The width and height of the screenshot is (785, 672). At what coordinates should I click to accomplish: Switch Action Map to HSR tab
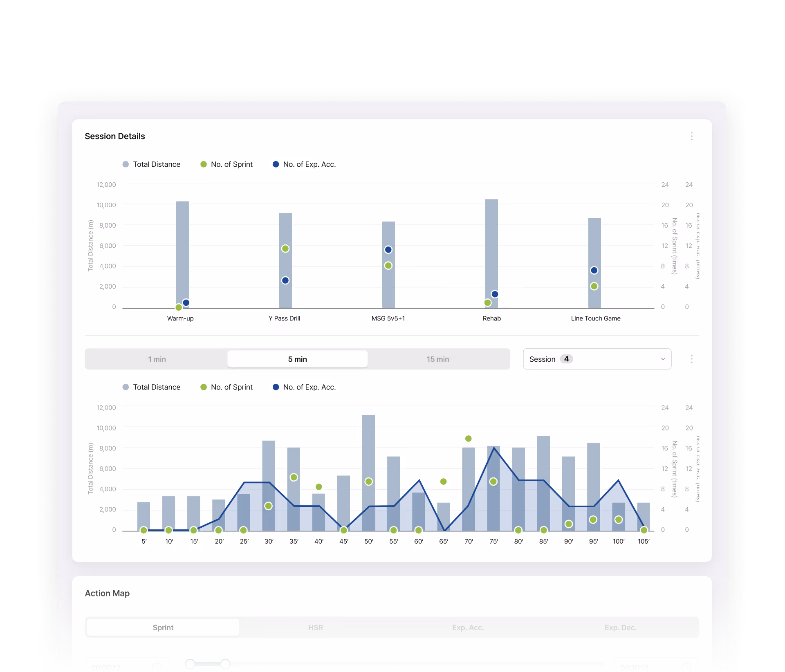[315, 627]
